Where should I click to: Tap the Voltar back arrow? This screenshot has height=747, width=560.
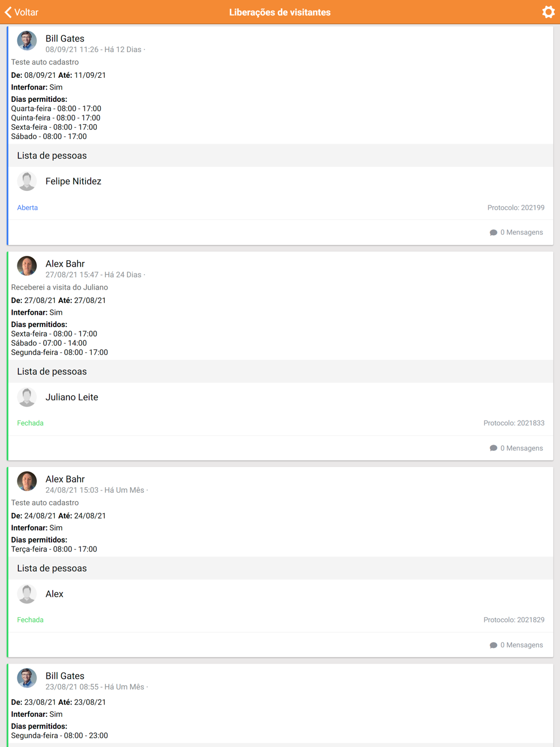[x=8, y=12]
